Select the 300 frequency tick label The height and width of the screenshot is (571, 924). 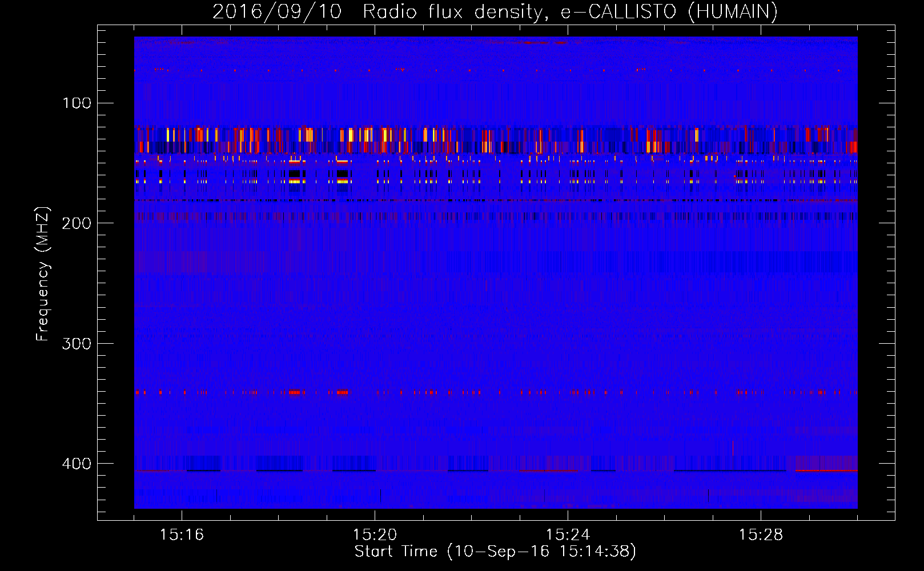click(x=77, y=343)
